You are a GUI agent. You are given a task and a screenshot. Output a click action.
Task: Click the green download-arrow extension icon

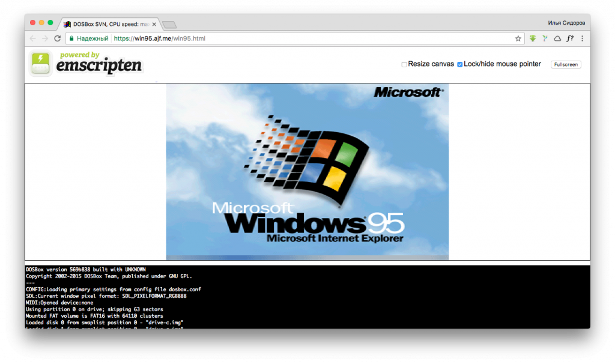(x=533, y=38)
